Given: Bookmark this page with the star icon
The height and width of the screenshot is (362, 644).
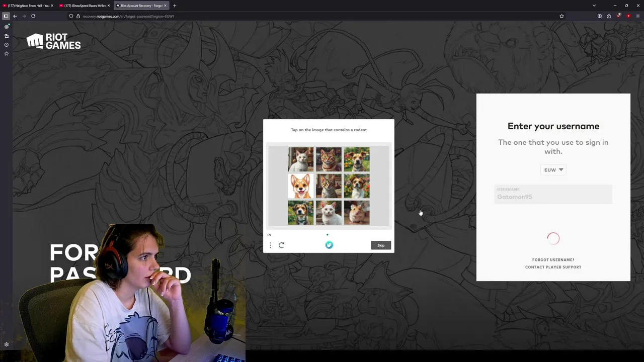Looking at the screenshot, I should pyautogui.click(x=561, y=16).
